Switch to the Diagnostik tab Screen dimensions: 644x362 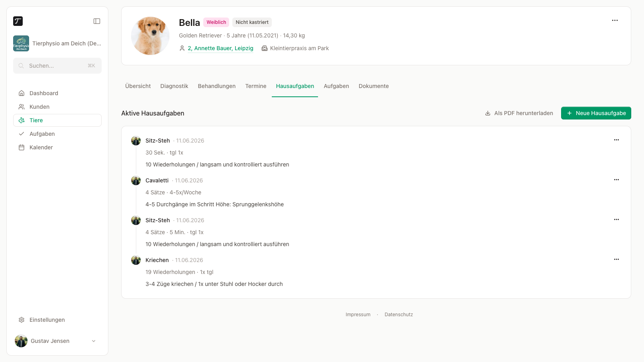pos(174,86)
